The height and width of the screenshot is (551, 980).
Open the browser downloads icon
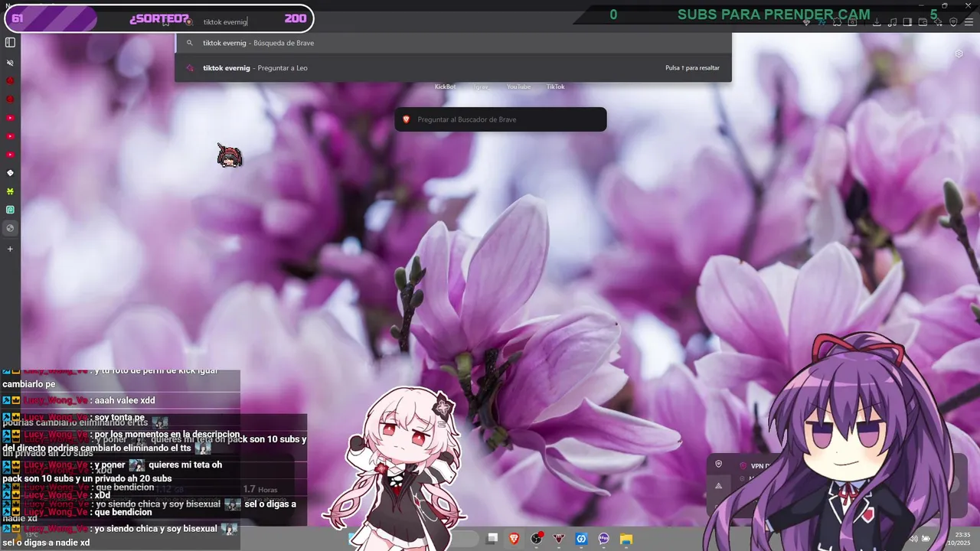(x=877, y=22)
